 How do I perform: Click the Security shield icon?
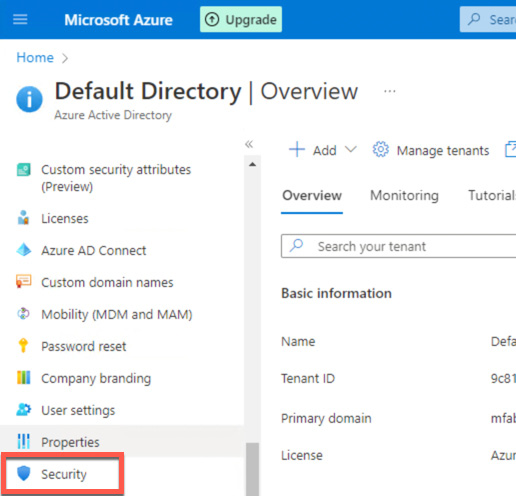click(x=24, y=473)
